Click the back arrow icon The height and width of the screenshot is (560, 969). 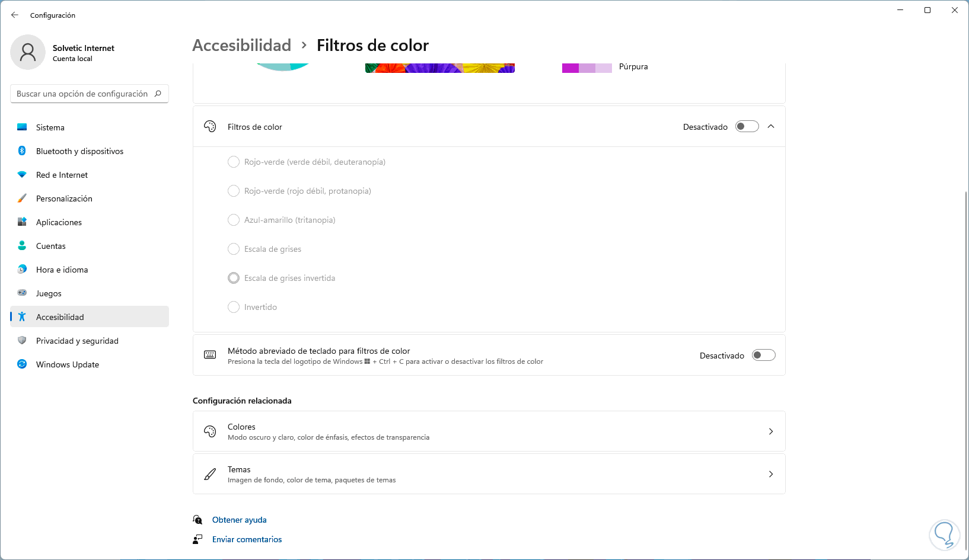click(15, 15)
